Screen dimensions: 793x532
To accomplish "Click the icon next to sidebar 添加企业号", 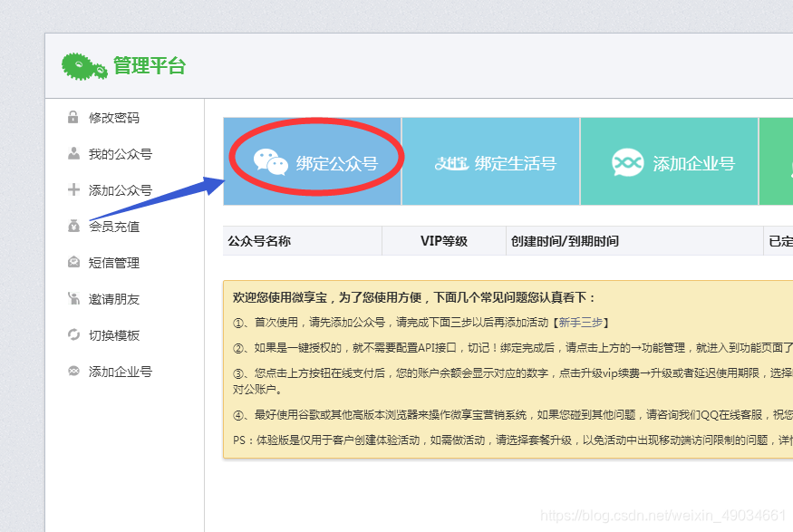I will 72,371.
